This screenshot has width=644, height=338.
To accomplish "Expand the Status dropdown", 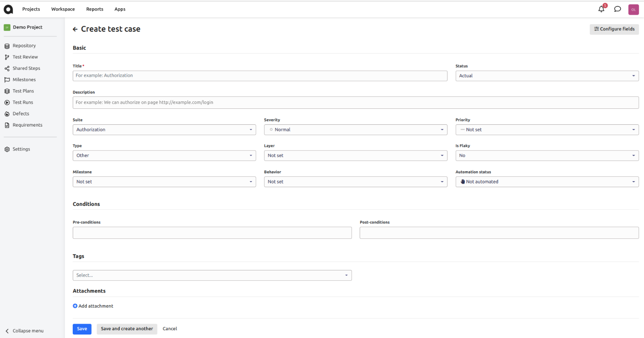I will (x=547, y=76).
